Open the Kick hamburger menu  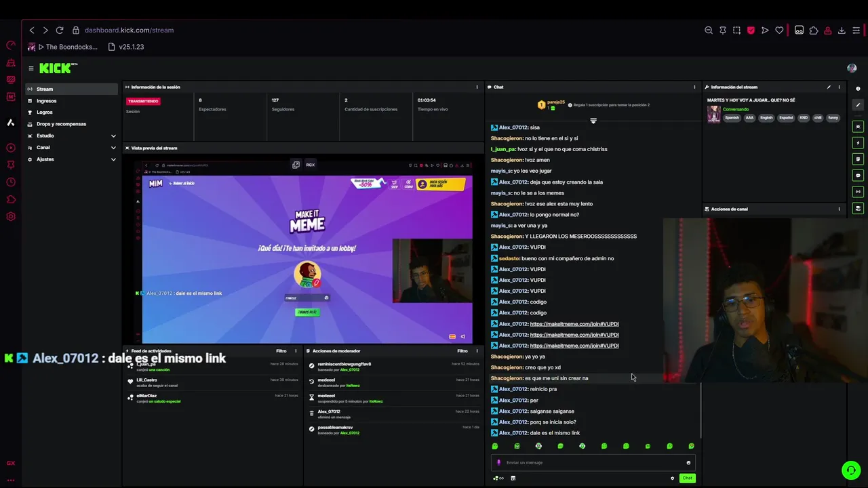pos(31,68)
